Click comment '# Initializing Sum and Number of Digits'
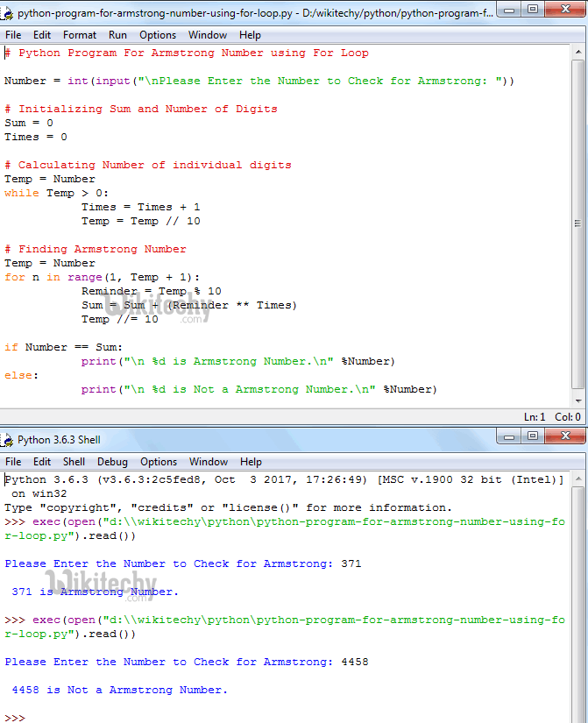 coord(141,109)
